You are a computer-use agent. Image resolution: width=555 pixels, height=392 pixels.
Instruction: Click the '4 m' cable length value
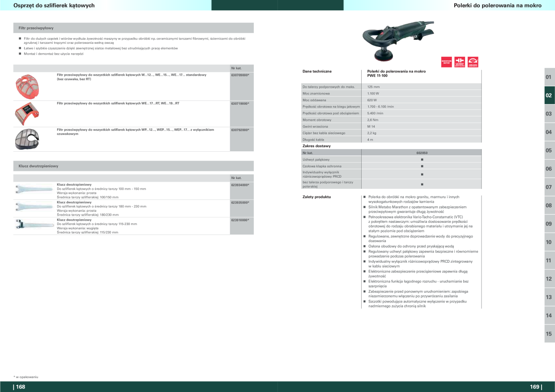coord(370,140)
